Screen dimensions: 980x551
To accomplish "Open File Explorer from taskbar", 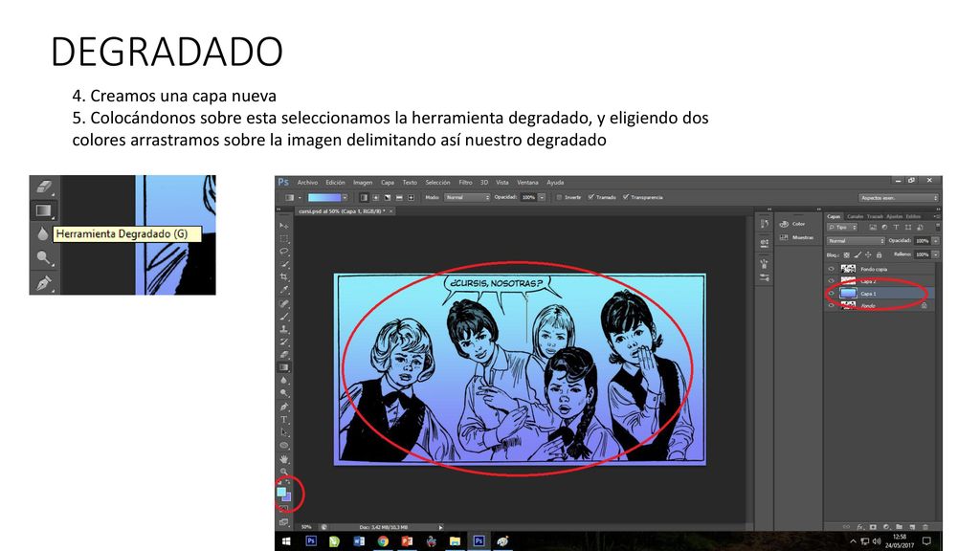I will point(455,541).
